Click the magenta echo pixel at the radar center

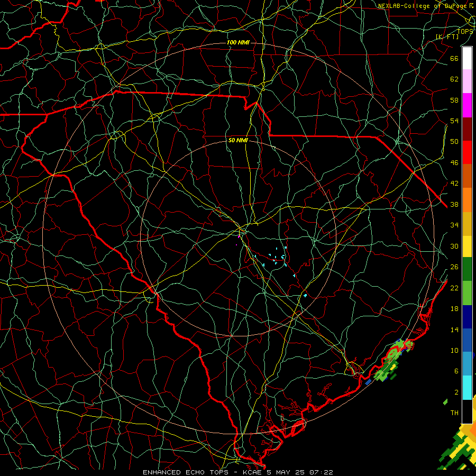239,236
